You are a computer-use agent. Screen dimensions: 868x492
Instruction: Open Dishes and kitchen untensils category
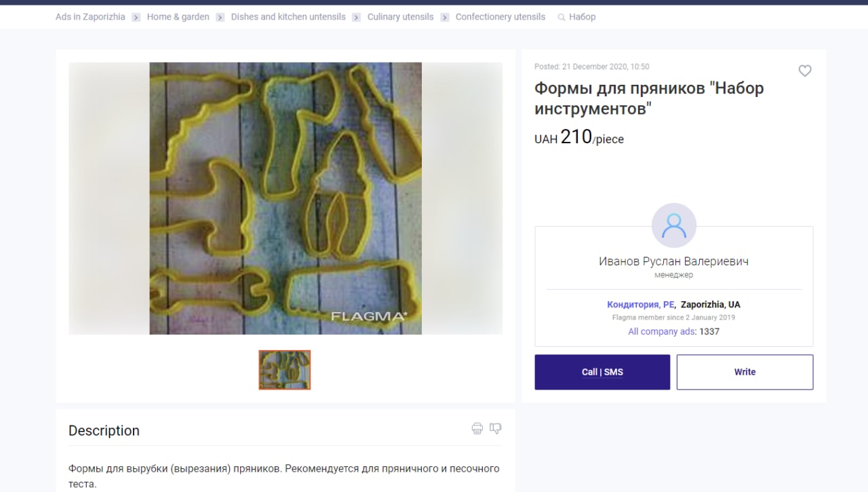[288, 17]
